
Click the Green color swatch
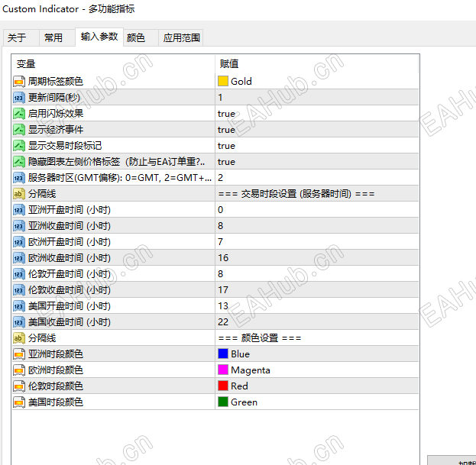pos(223,402)
